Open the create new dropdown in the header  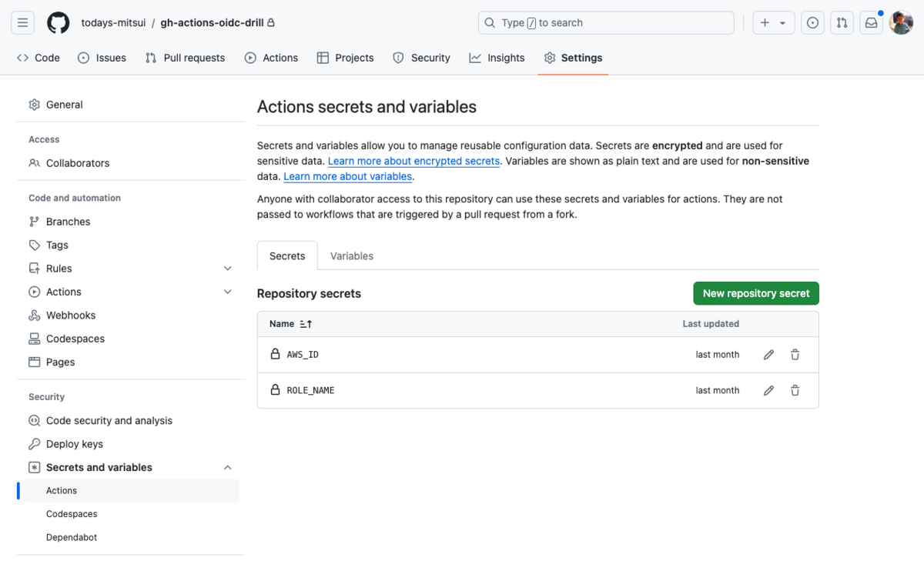(x=773, y=22)
